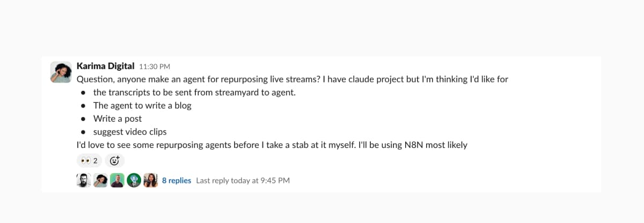The width and height of the screenshot is (644, 223).
Task: Click the first bullet point marker dot
Action: [x=83, y=93]
